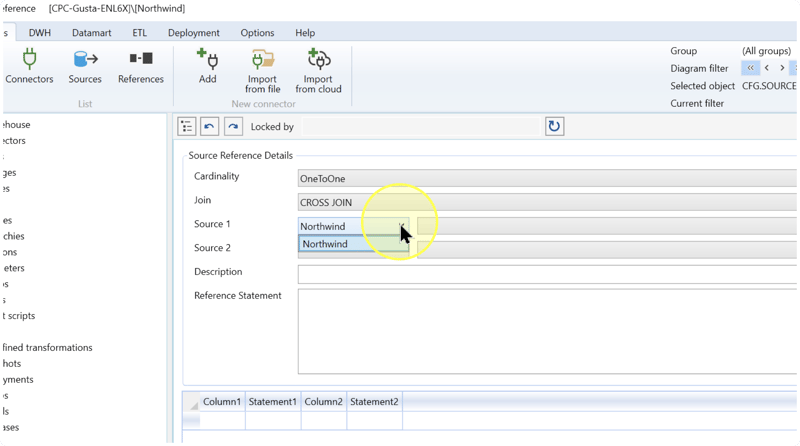Screen dimensions: 800x446
Task: Open the Options tab
Action: 257,33
